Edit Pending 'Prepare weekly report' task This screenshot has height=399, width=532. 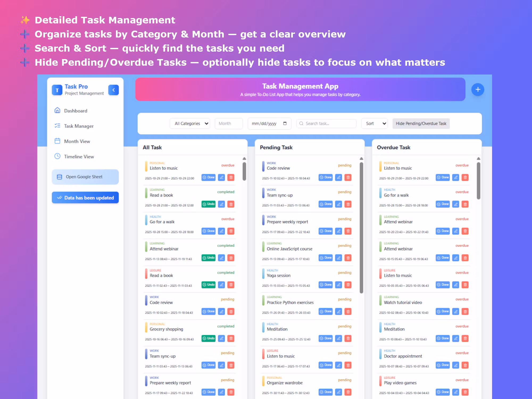(x=338, y=231)
